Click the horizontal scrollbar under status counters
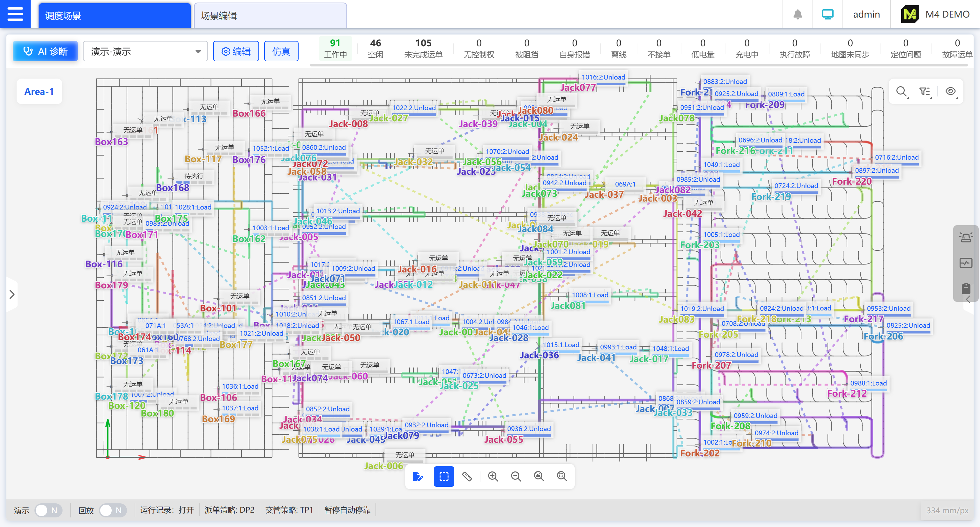 coord(639,65)
